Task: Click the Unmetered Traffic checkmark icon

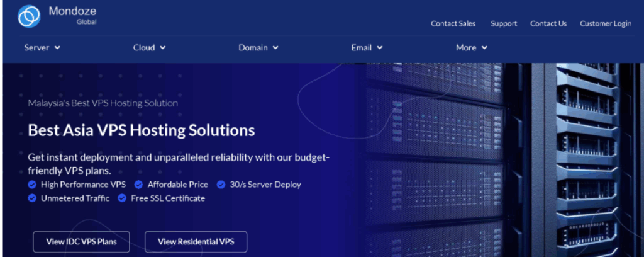Action: 32,198
